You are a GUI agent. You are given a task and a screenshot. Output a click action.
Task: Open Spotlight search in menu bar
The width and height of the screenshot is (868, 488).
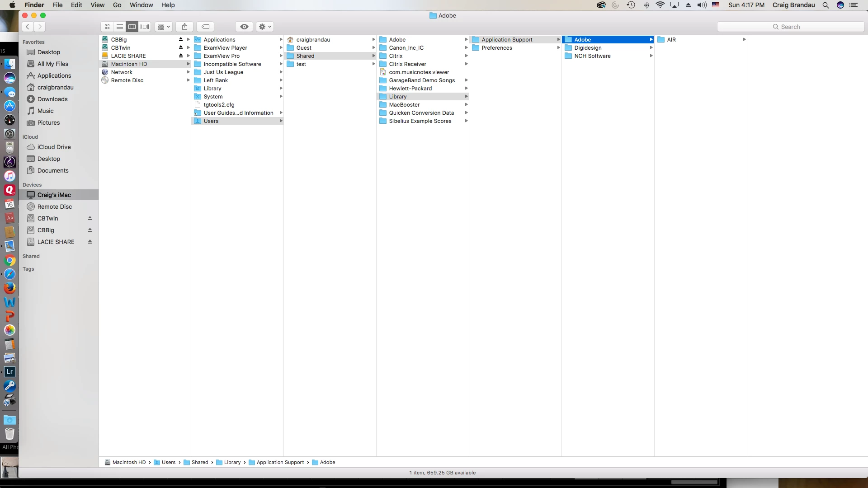click(826, 5)
